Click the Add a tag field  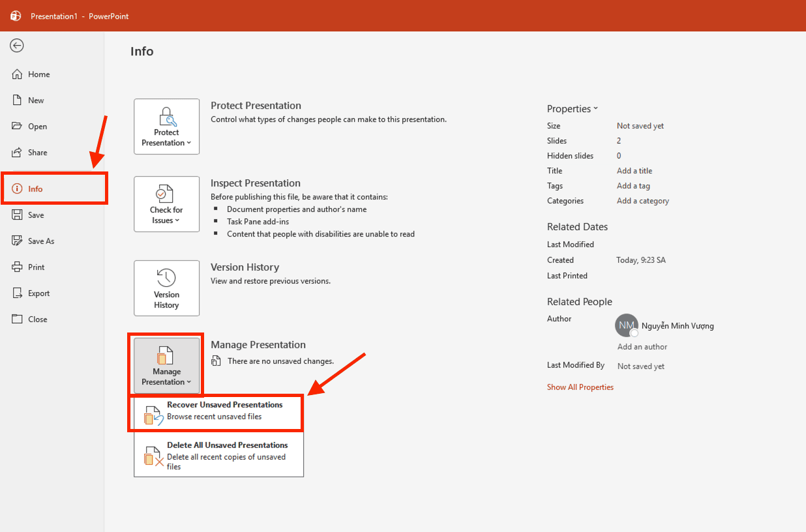(x=633, y=186)
